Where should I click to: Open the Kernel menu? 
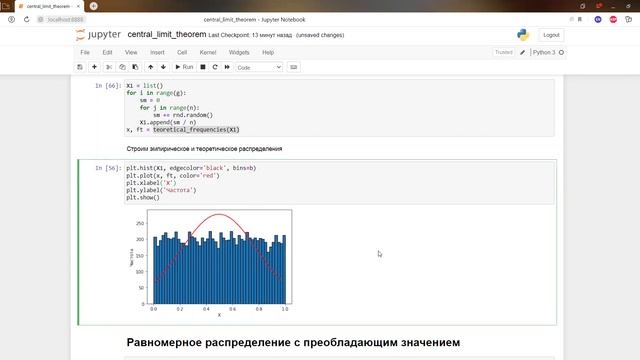(x=208, y=52)
